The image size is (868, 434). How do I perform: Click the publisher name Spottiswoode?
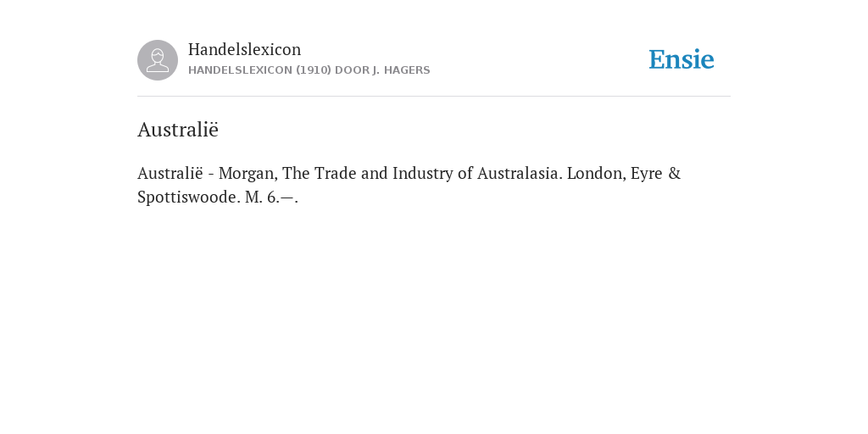coord(189,197)
